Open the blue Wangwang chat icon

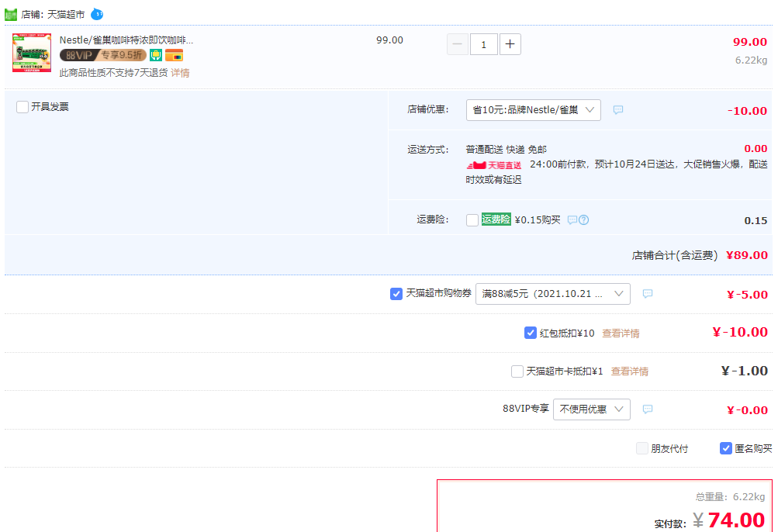pyautogui.click(x=97, y=15)
